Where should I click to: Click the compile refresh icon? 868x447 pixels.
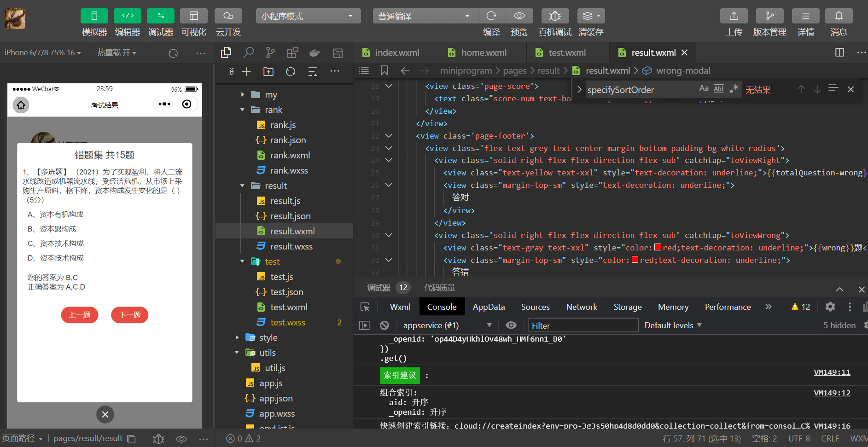pos(491,16)
